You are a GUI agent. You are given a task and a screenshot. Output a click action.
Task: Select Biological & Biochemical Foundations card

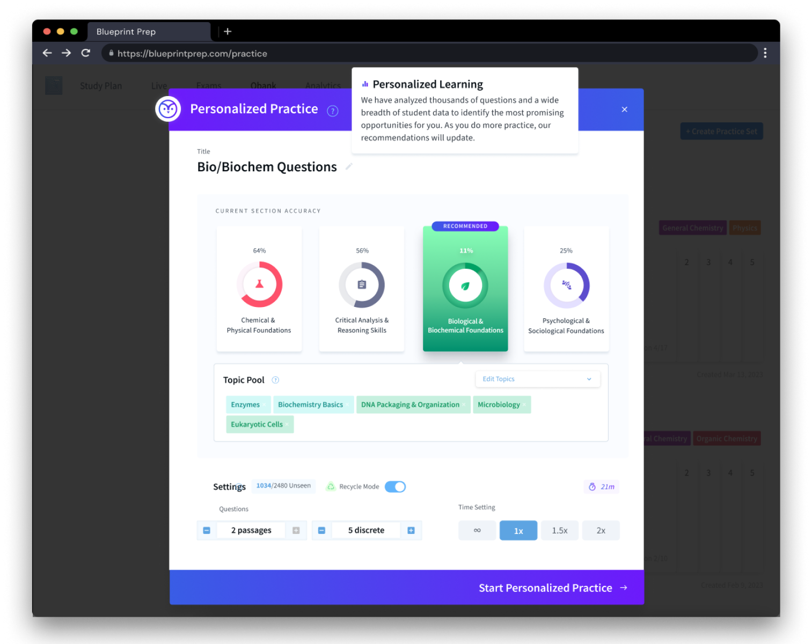pos(465,289)
